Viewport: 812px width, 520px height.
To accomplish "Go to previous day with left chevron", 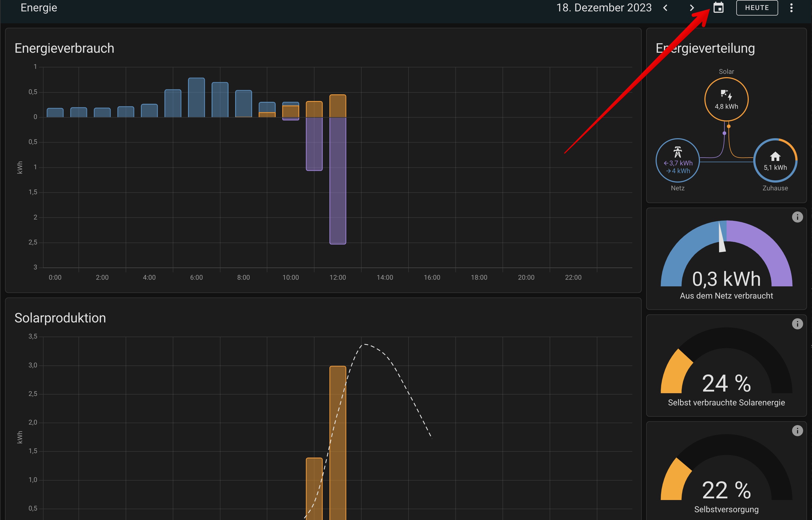I will (665, 8).
